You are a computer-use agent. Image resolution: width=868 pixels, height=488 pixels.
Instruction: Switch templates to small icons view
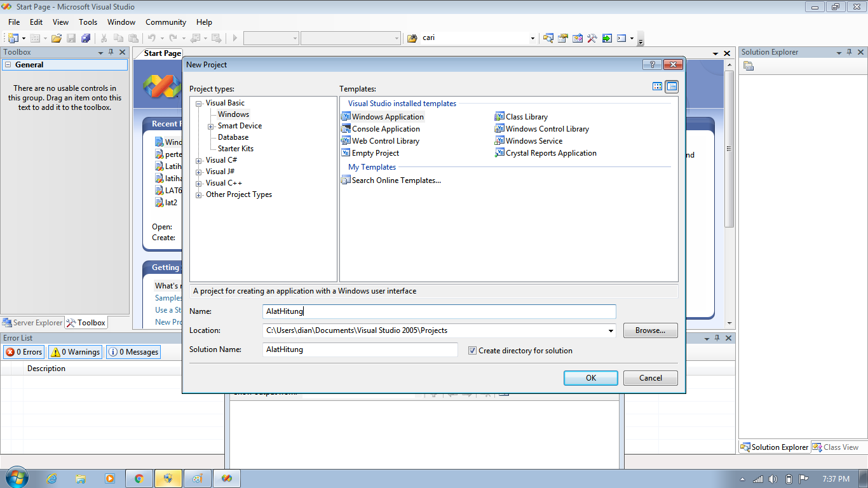[672, 86]
